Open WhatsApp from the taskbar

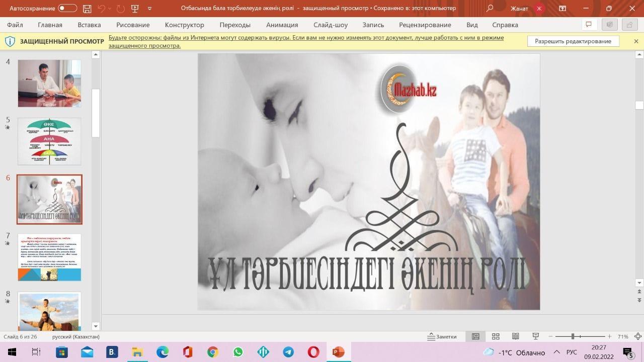[237, 352]
